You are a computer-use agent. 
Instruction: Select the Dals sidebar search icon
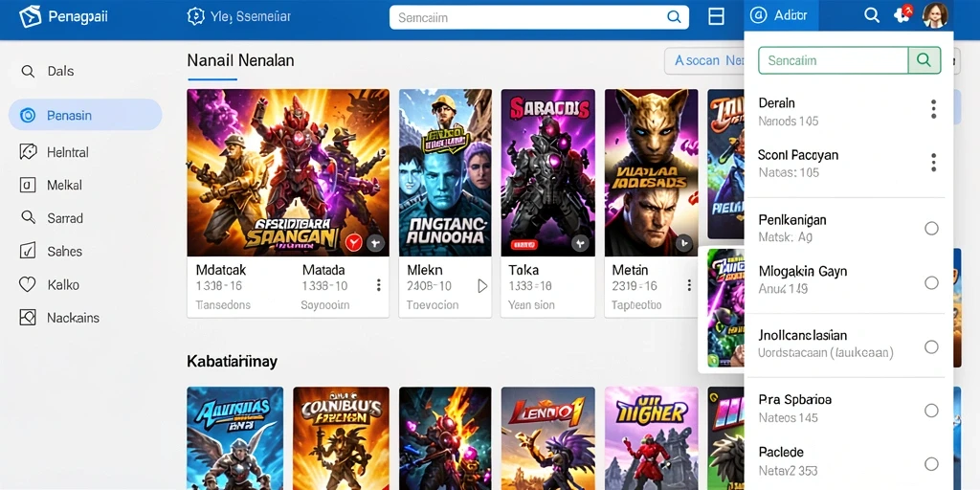click(x=28, y=71)
